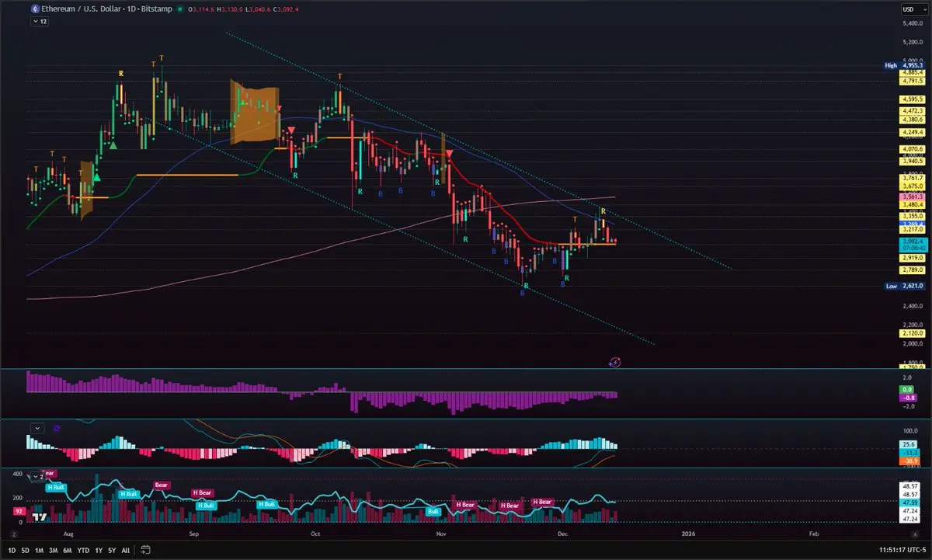
Task: Select the 5D time range
Action: [x=26, y=550]
